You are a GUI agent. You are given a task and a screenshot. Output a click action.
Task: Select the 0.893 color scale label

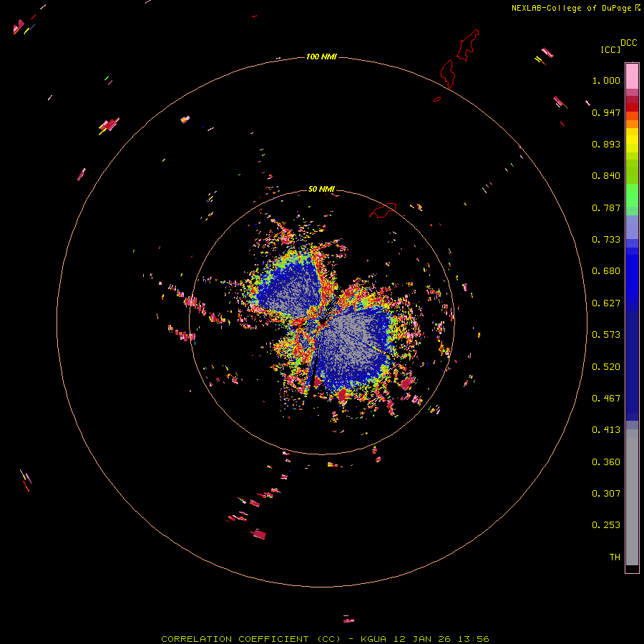pos(606,144)
